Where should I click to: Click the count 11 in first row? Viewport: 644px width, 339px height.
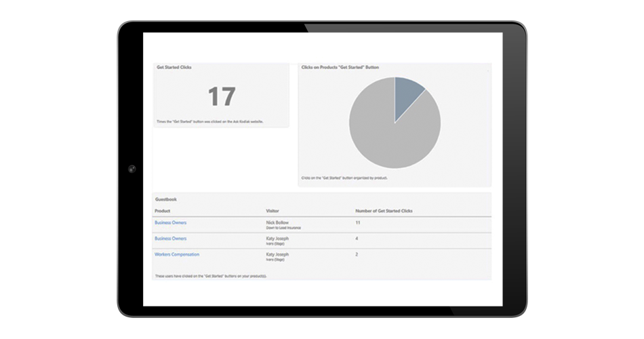point(358,222)
